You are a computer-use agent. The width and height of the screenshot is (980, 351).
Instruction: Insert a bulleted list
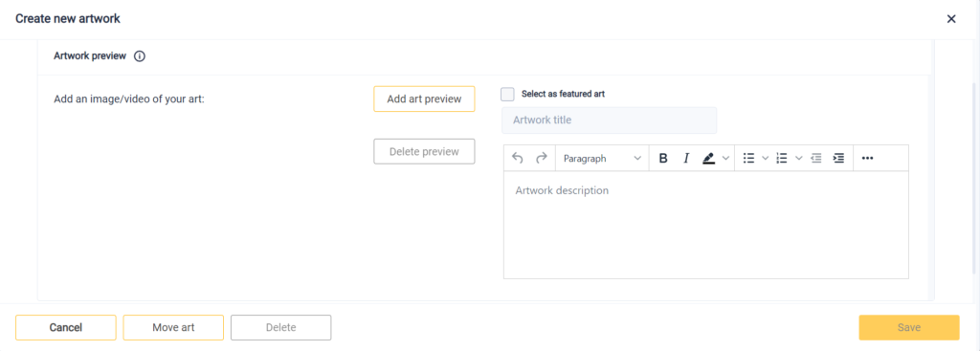click(748, 159)
